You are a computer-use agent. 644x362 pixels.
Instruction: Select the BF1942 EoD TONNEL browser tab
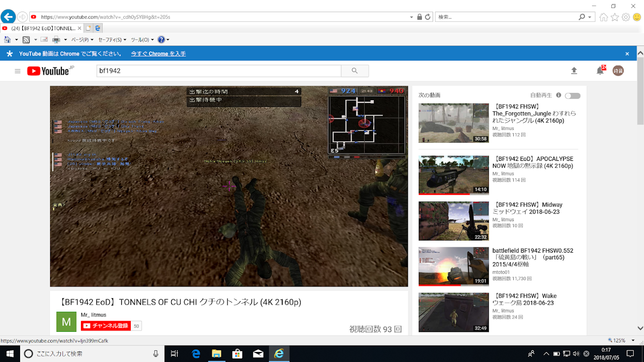41,28
